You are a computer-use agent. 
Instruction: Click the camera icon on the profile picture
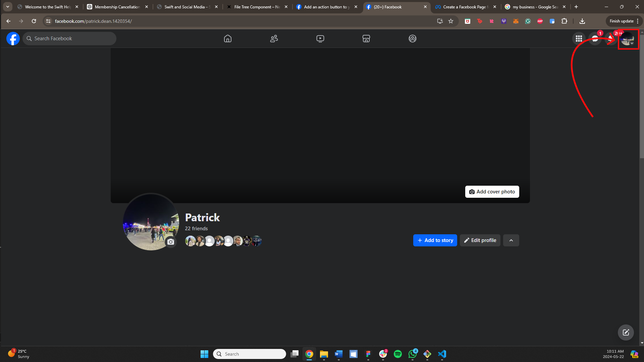pos(171,242)
